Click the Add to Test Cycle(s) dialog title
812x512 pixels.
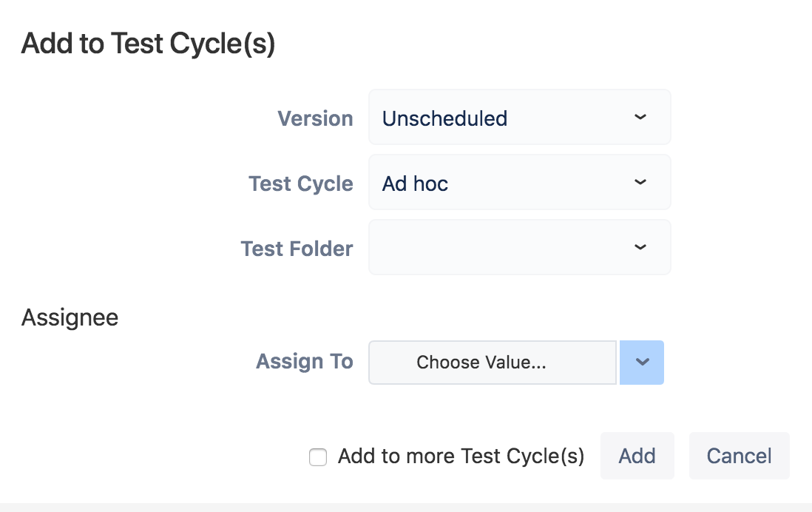click(x=148, y=43)
